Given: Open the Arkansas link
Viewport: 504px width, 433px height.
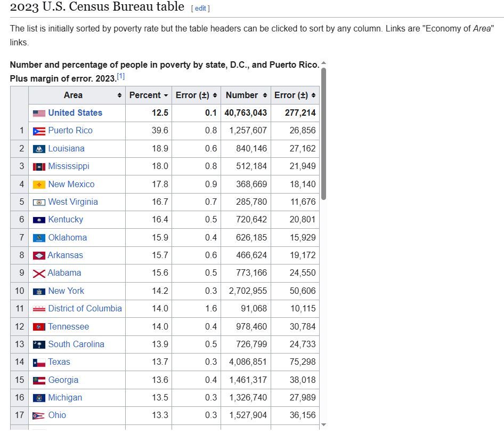Looking at the screenshot, I should pyautogui.click(x=65, y=255).
